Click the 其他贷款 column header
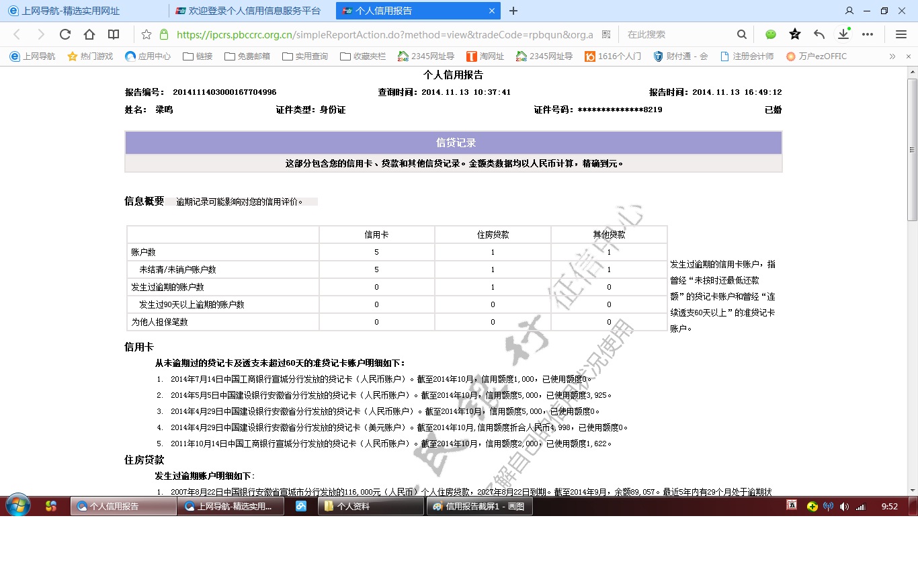 click(609, 235)
